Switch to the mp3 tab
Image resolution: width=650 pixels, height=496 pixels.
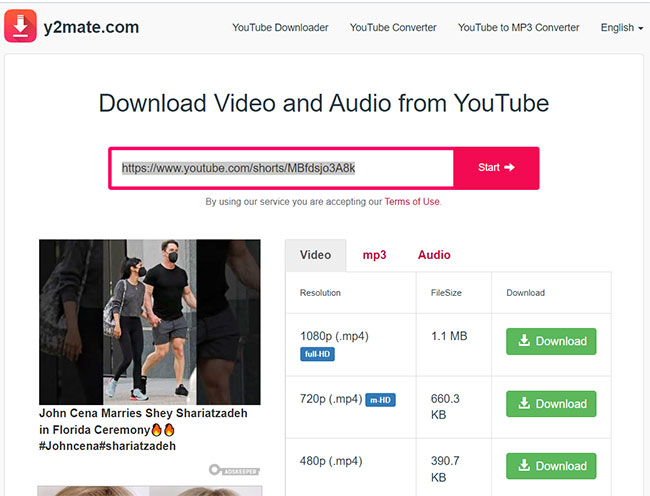(374, 255)
